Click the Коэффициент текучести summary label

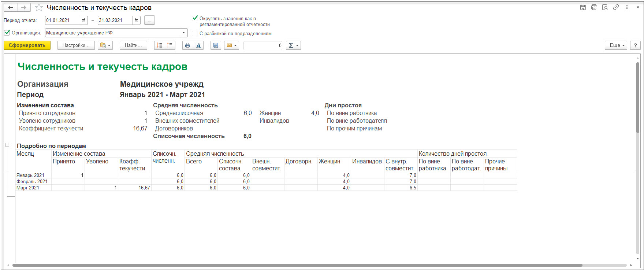tap(51, 129)
